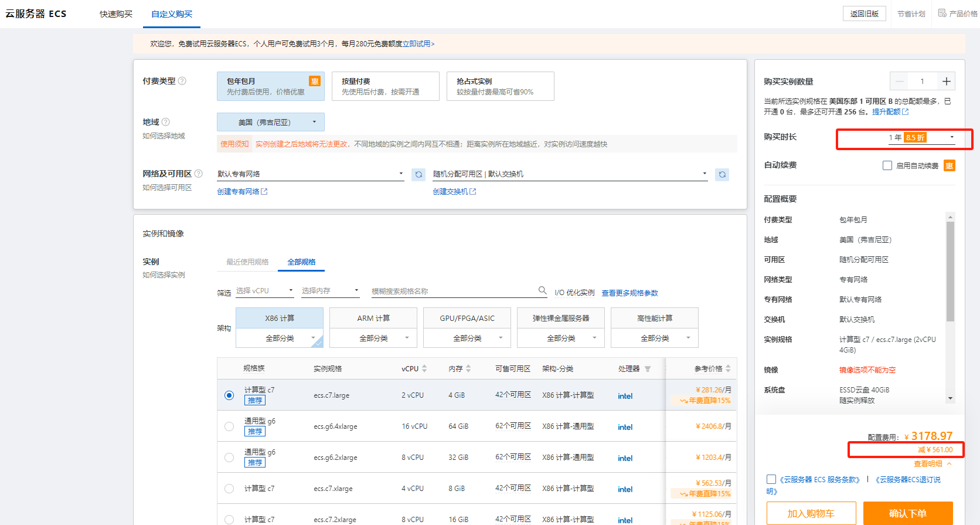Select the GPU/FPGA/ASIC architecture tab
This screenshot has width=980, height=525.
467,318
